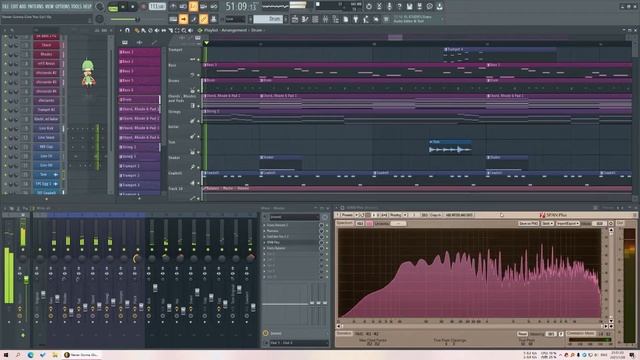Select the Rhodes channel button
Screen dimensions: 640x360
46,54
